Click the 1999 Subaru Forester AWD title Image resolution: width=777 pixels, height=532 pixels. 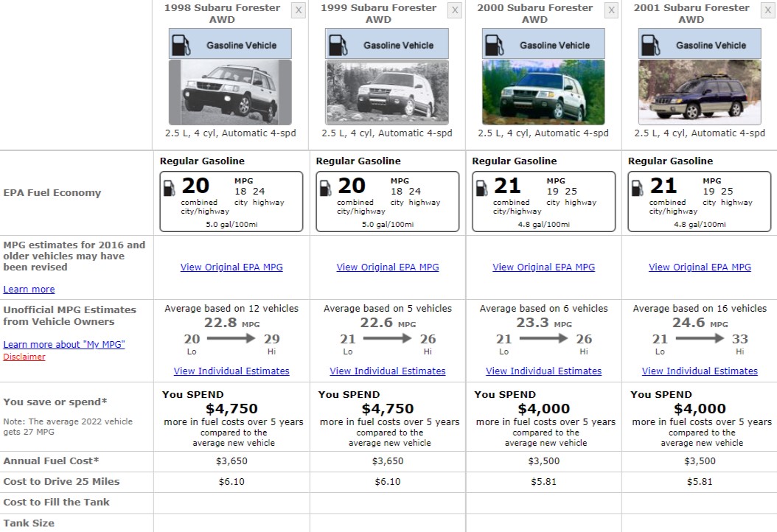(x=379, y=13)
